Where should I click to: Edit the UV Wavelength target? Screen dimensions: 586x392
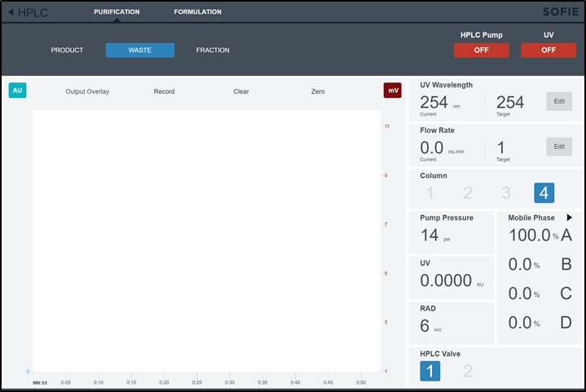(558, 102)
